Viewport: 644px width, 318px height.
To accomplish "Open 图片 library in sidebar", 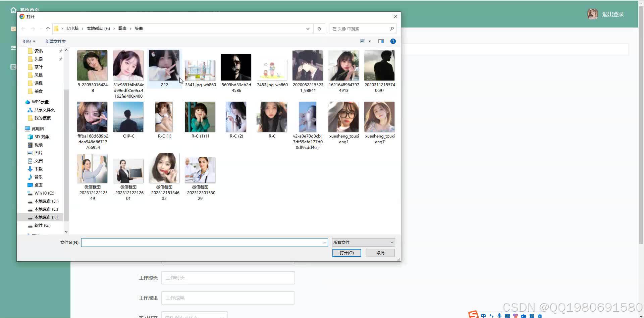I will coord(38,153).
